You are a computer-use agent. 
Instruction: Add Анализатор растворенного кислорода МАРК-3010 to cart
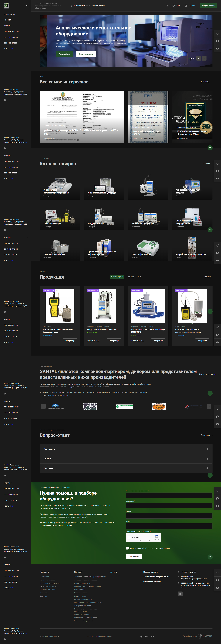click(158, 340)
